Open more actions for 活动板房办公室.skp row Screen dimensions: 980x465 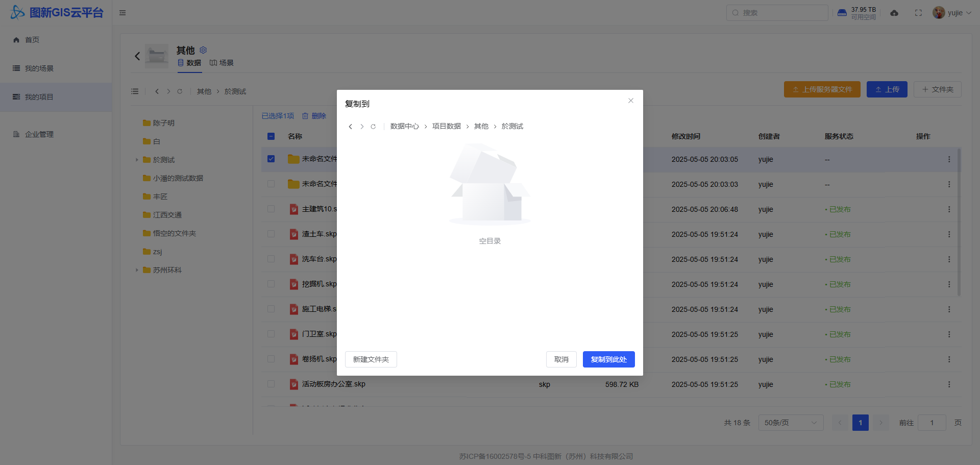pos(949,384)
